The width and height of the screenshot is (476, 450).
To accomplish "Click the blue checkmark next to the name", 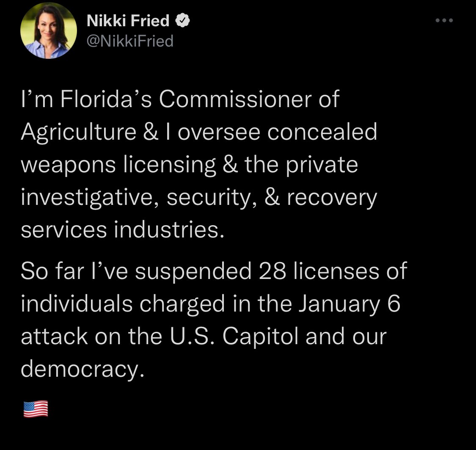I will (x=183, y=19).
